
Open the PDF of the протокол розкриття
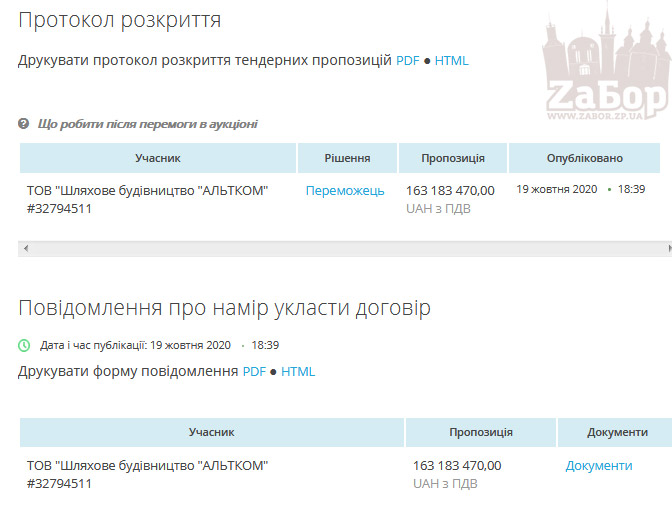[x=408, y=60]
